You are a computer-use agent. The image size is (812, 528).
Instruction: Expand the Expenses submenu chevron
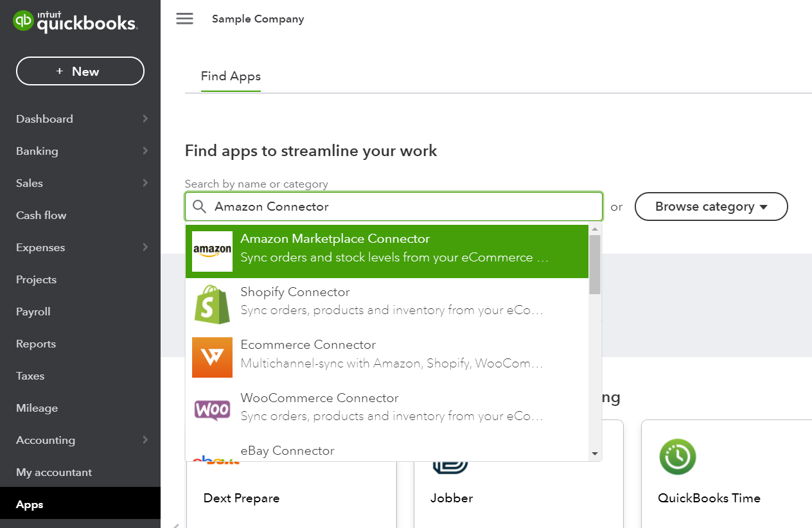(145, 247)
